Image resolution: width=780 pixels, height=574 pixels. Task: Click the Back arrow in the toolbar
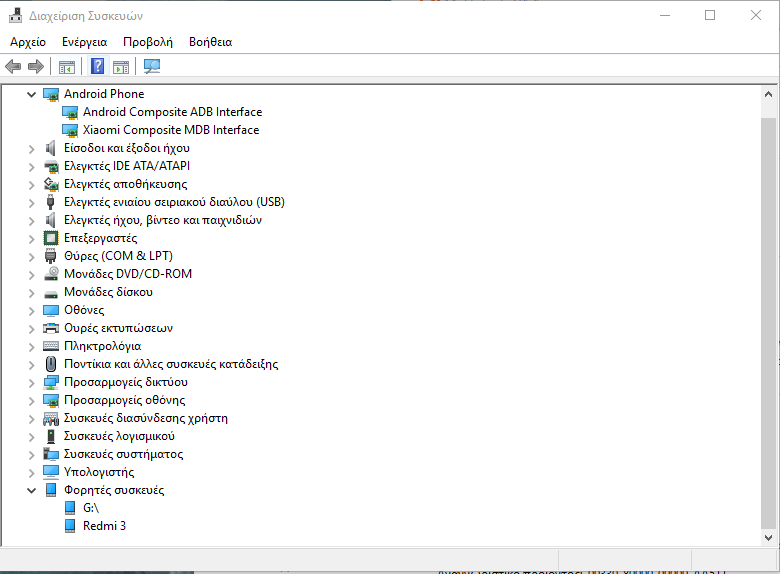[13, 67]
